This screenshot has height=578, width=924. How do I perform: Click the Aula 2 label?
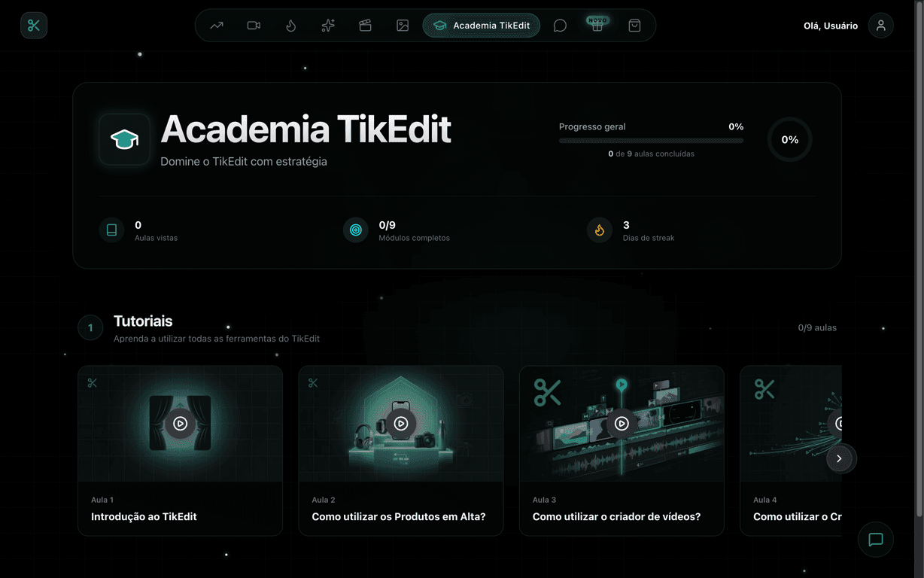324,500
